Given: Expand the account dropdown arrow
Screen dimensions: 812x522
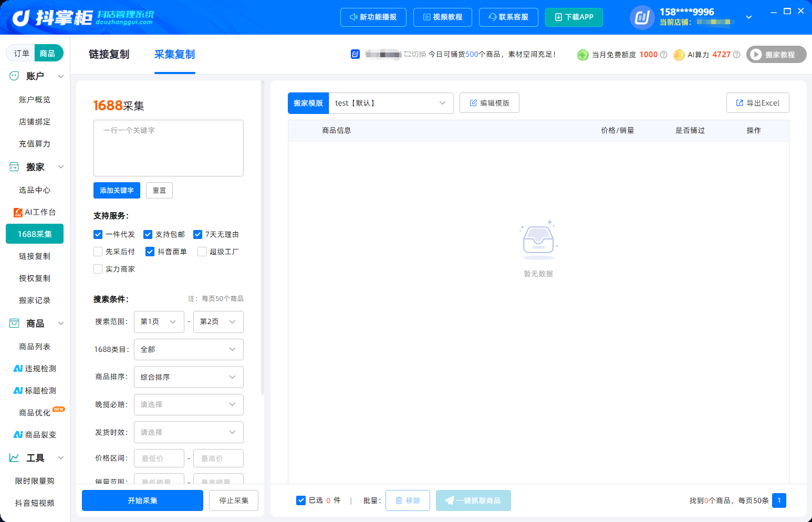Looking at the screenshot, I should tap(749, 17).
